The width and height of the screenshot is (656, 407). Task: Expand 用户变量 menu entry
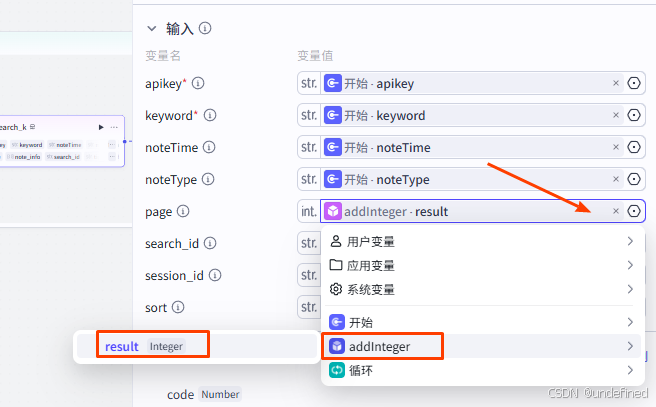483,241
